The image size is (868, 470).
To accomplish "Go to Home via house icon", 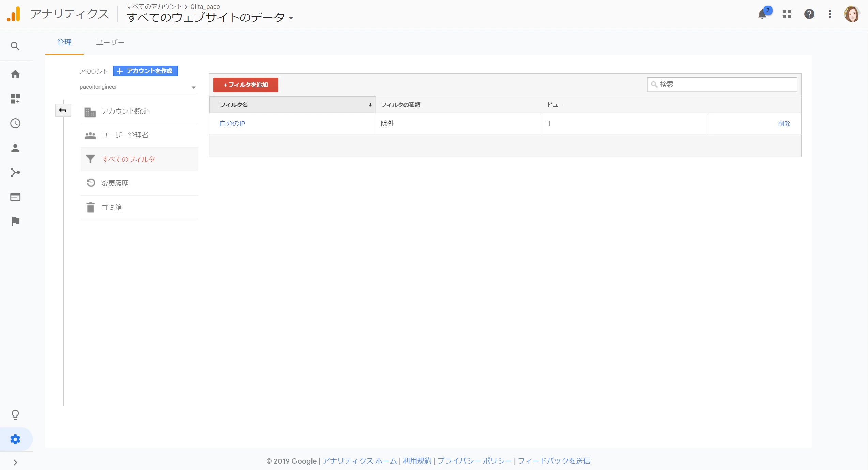I will coord(15,74).
